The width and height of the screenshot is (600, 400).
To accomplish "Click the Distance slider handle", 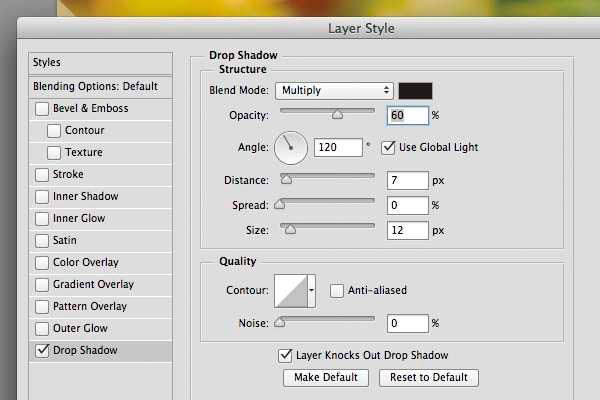I will point(286,179).
